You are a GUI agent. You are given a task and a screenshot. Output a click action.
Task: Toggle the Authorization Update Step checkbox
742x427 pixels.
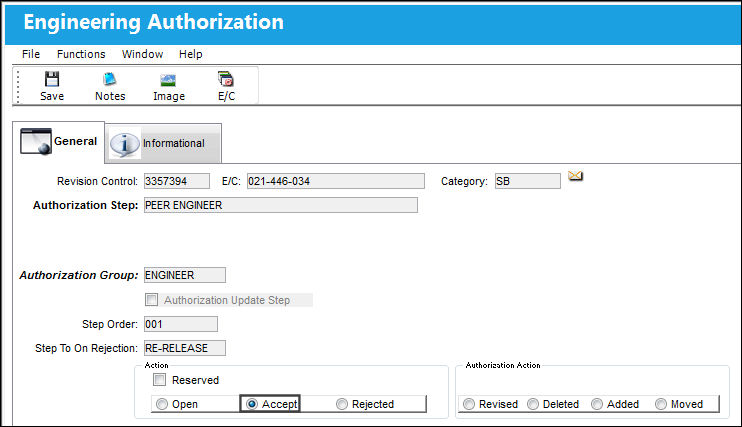[x=151, y=300]
